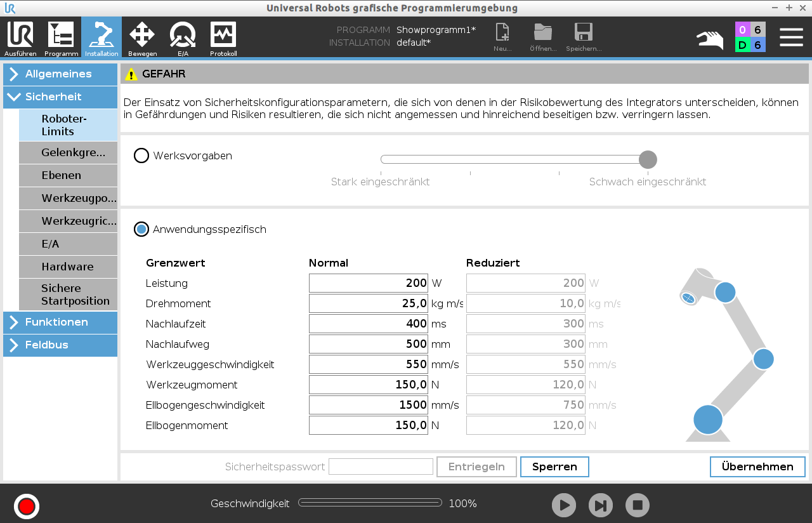Select the E/A toolbar icon
The image size is (812, 523).
coord(183,37)
